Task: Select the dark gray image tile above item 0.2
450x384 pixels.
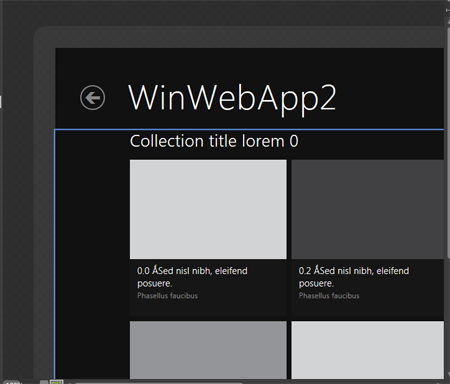Action: pos(368,209)
